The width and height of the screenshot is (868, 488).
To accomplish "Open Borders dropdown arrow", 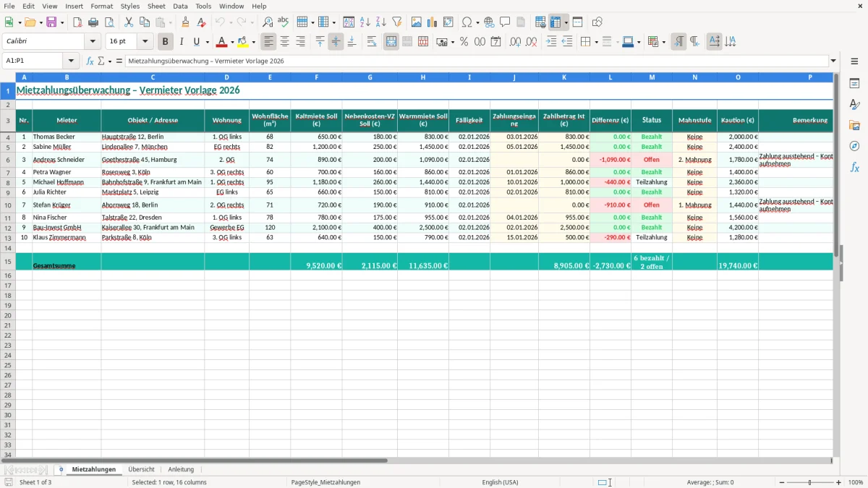I will click(595, 42).
